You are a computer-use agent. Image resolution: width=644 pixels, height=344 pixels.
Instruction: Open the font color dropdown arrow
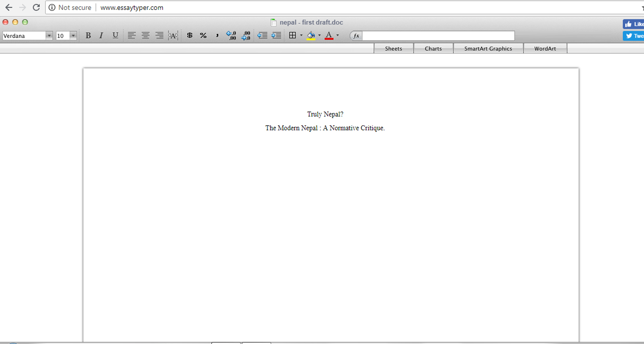(x=338, y=35)
